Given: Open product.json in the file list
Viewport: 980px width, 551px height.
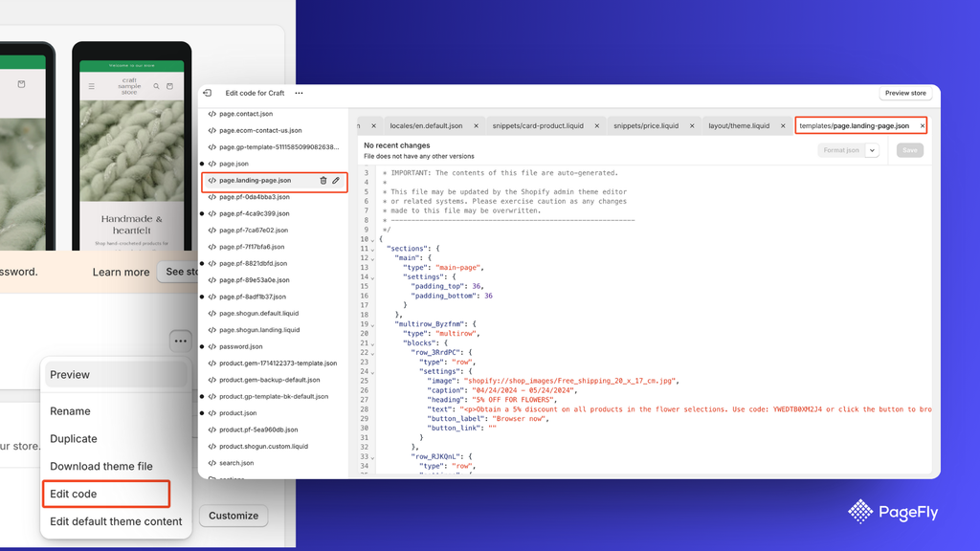Looking at the screenshot, I should click(x=237, y=413).
